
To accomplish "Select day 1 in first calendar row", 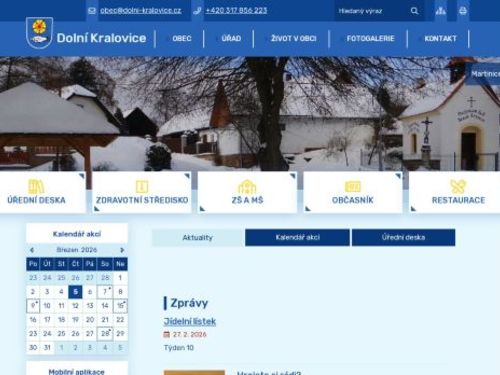I will point(120,278).
